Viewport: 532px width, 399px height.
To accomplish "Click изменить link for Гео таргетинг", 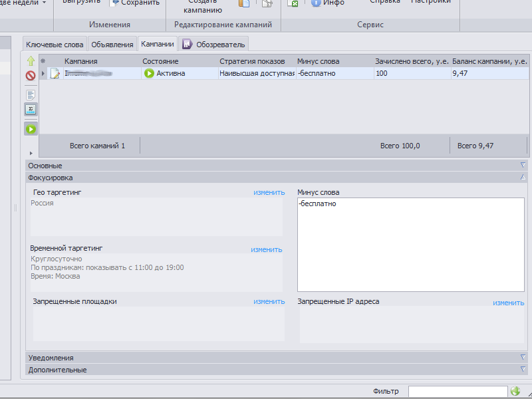I will [x=269, y=192].
